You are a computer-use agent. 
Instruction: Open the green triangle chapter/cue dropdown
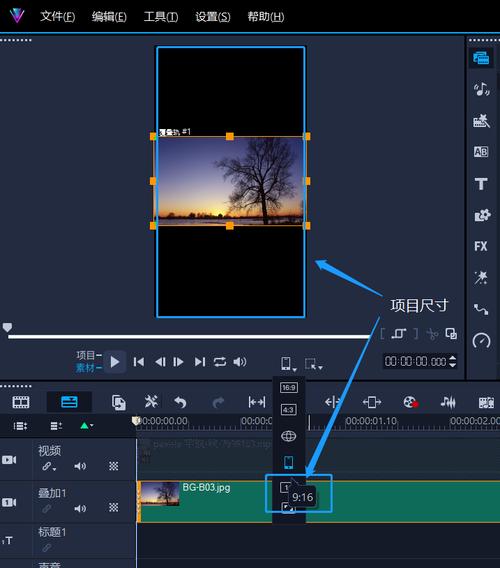pos(87,425)
